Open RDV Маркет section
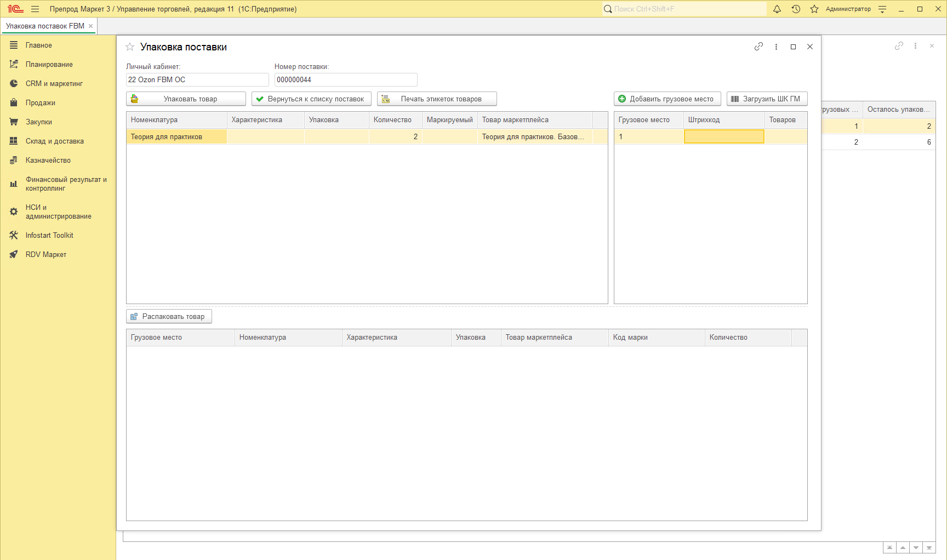This screenshot has height=560, width=947. [45, 254]
